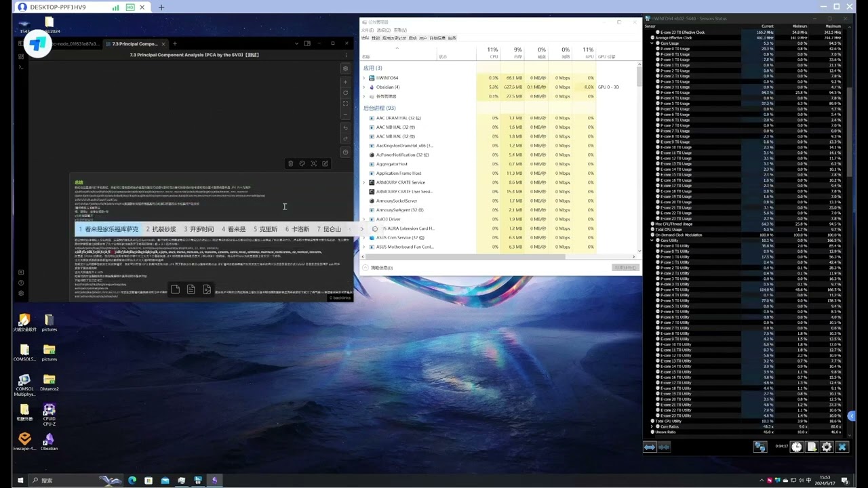Expand the HWiNFO64 process in Task Manager
The height and width of the screenshot is (488, 868).
click(x=364, y=78)
